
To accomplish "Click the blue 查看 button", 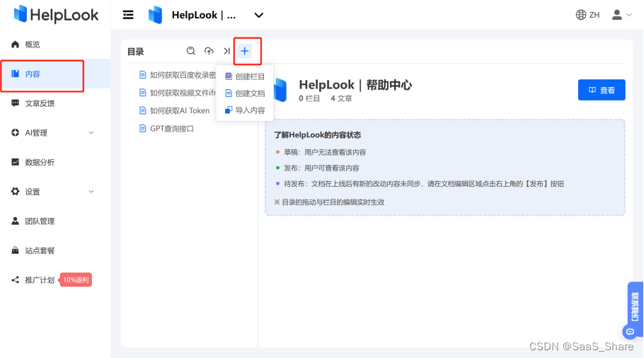I will point(602,90).
